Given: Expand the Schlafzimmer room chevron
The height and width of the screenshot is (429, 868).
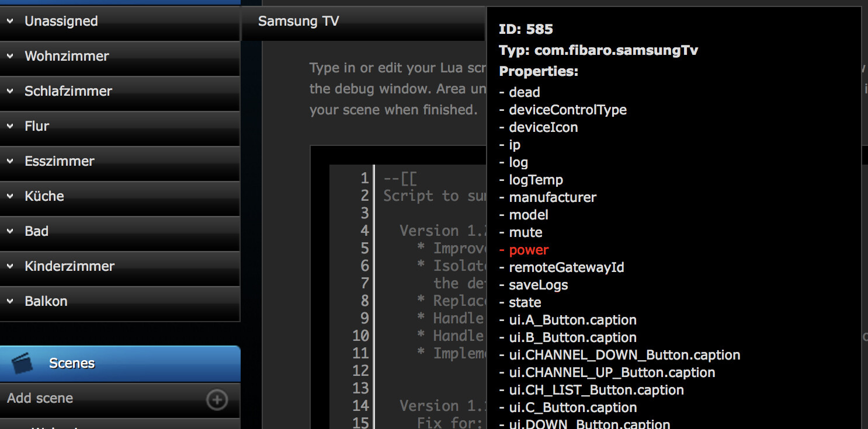Looking at the screenshot, I should [10, 92].
